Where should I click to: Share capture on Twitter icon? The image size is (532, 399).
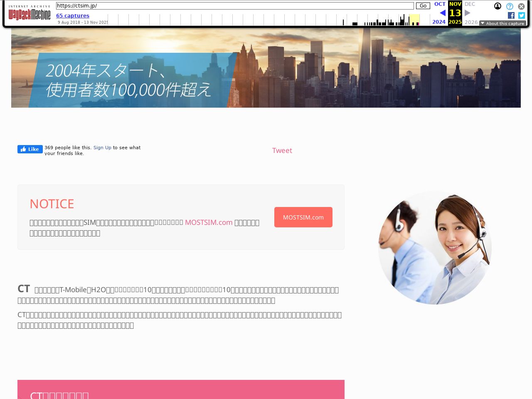click(x=521, y=15)
